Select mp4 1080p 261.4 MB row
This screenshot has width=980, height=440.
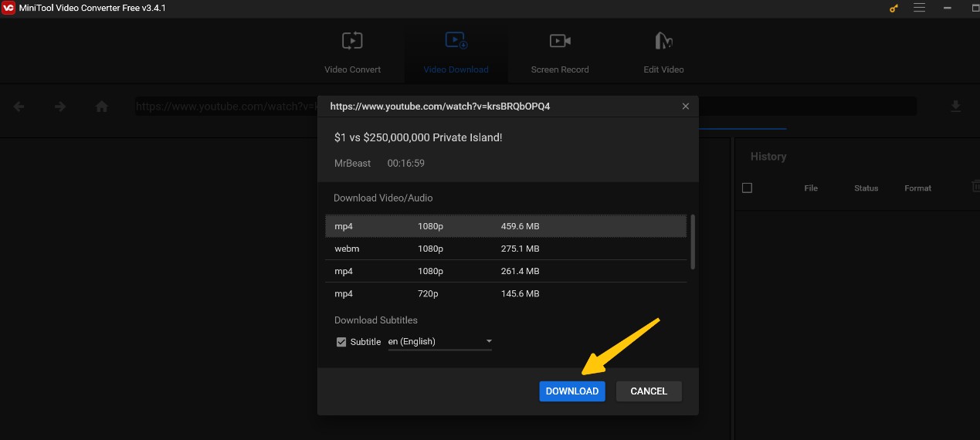click(x=506, y=271)
